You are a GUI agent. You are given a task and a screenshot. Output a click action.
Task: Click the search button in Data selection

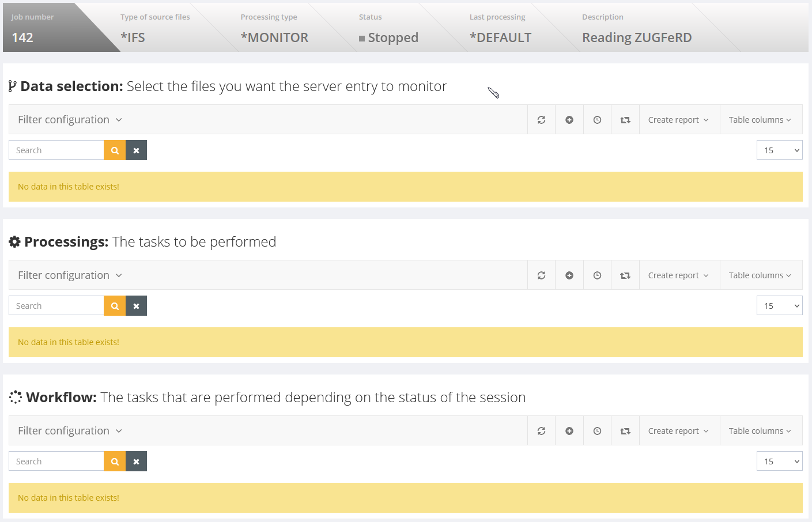coord(115,150)
